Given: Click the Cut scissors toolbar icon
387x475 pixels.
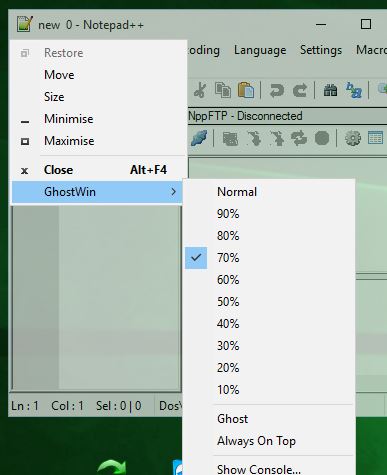Looking at the screenshot, I should (200, 90).
